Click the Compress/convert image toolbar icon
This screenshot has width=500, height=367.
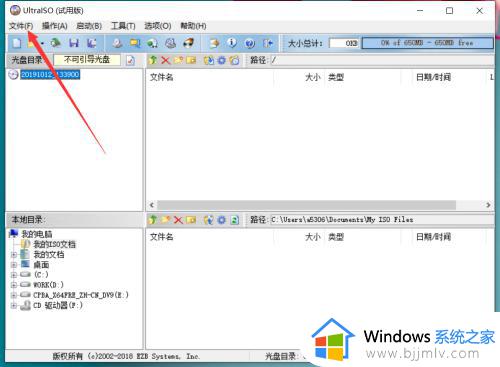(x=135, y=43)
